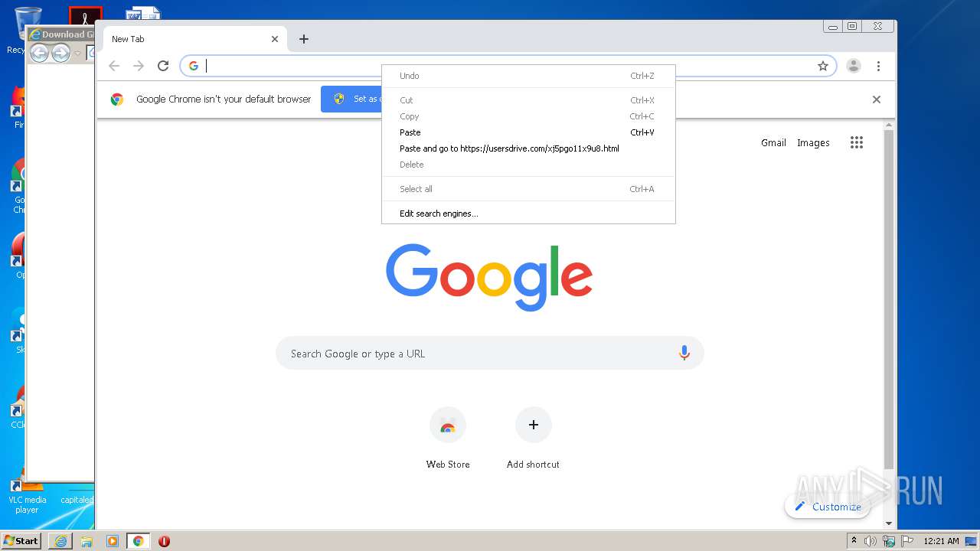Screen dimensions: 980x551
Task: Click the network tray icon
Action: point(889,541)
